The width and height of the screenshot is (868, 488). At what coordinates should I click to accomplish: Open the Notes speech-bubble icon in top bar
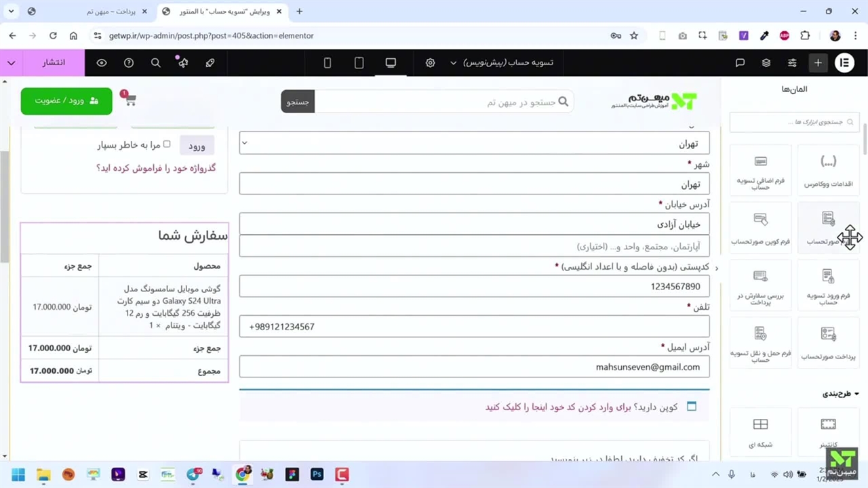tap(740, 62)
